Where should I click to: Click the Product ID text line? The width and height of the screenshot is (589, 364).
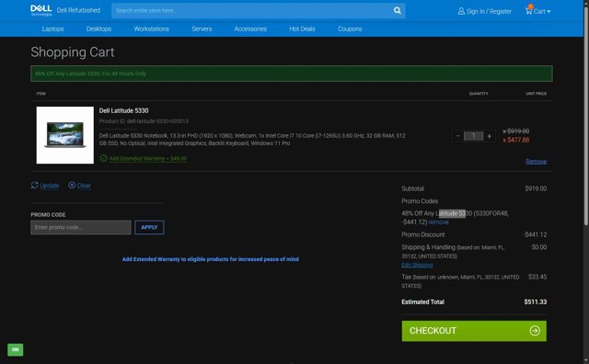(144, 121)
